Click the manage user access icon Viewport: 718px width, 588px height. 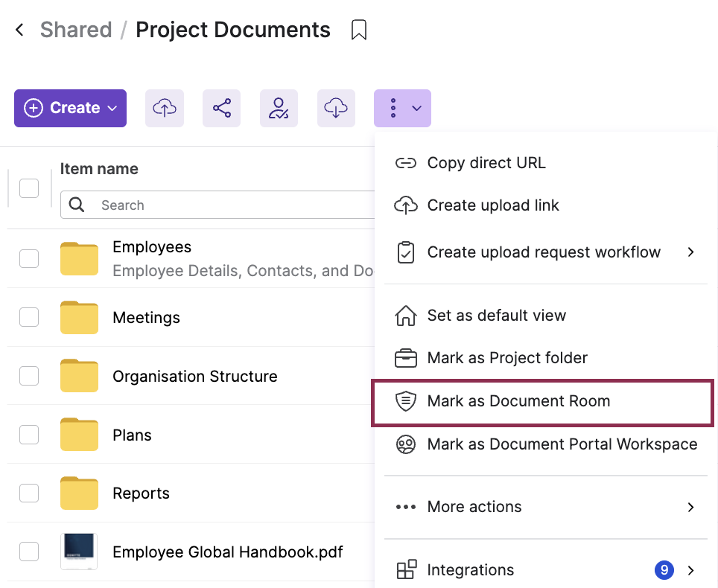point(279,108)
